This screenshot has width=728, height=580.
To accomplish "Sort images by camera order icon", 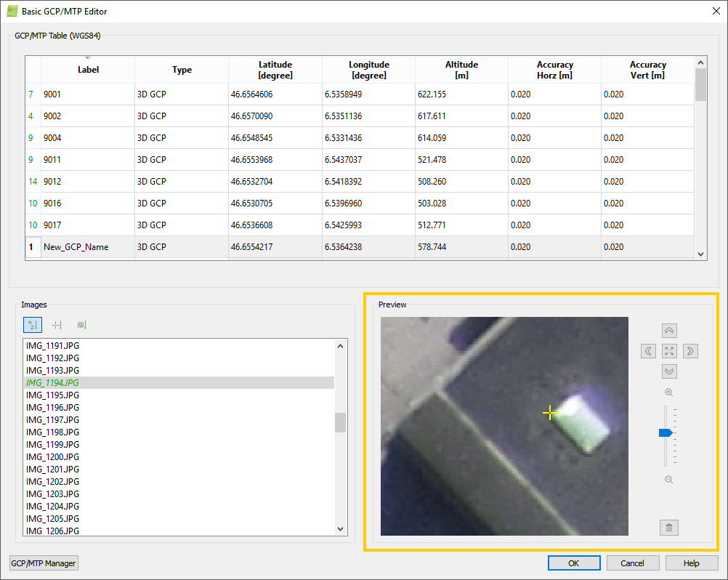I will pos(81,325).
